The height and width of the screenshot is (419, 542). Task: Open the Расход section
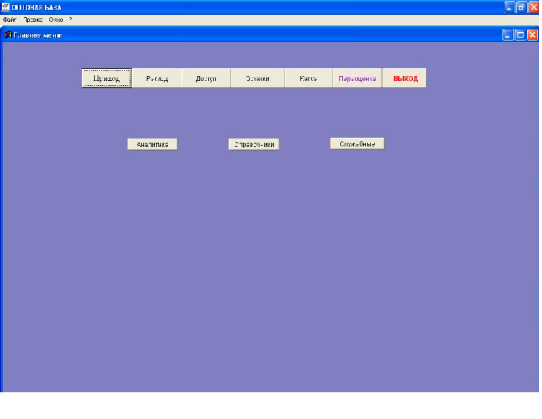tap(157, 78)
